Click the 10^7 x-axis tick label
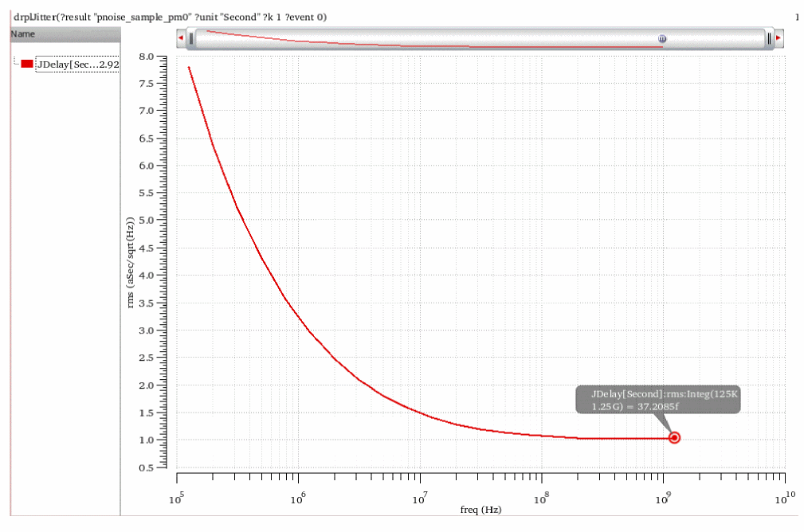Viewport: 804px width, 532px height. (x=419, y=498)
